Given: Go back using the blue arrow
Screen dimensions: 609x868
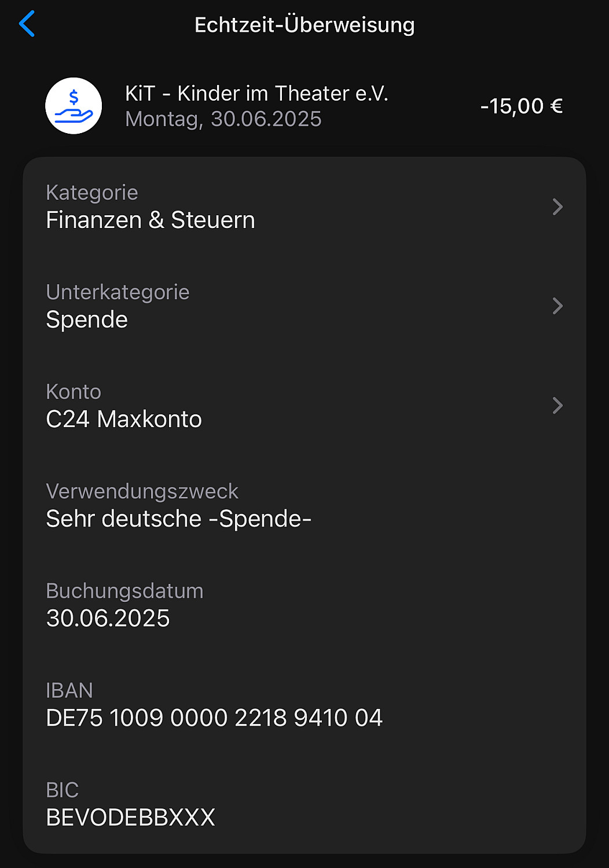Looking at the screenshot, I should [x=27, y=24].
